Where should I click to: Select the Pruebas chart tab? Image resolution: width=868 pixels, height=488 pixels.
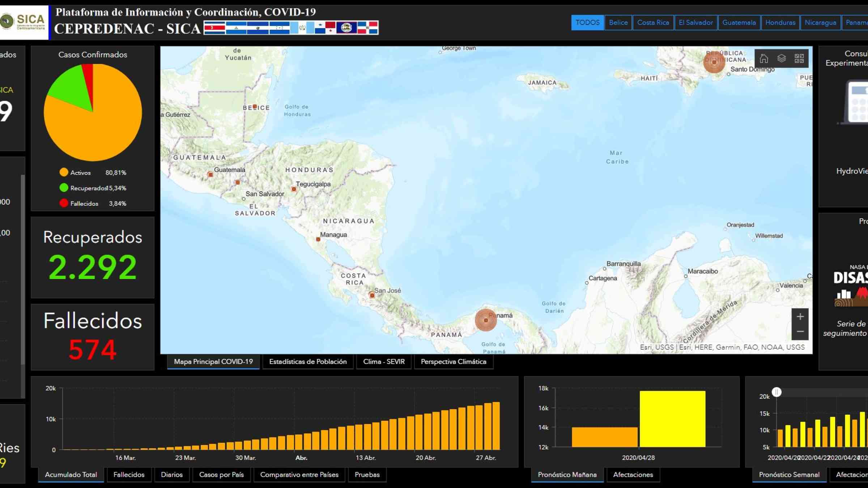(367, 475)
